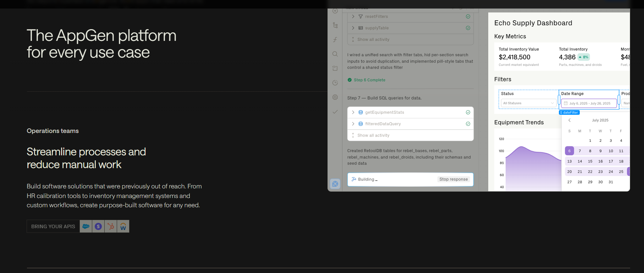Click the Stripe integration icon
The width and height of the screenshot is (644, 273).
point(98,226)
